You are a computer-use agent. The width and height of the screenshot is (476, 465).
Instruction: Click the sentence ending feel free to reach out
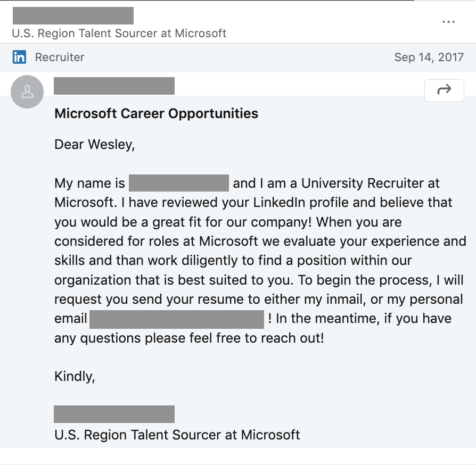click(189, 338)
